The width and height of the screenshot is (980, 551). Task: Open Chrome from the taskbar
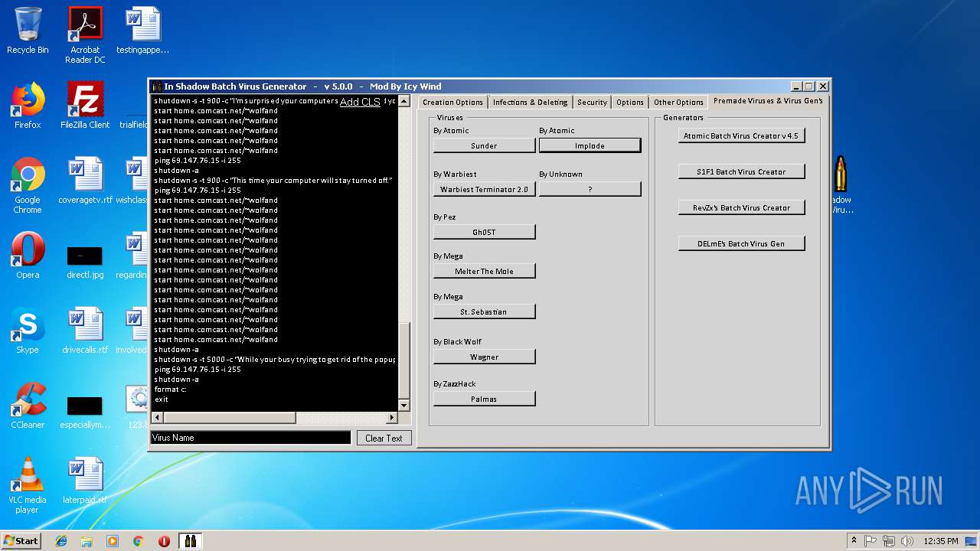point(139,541)
